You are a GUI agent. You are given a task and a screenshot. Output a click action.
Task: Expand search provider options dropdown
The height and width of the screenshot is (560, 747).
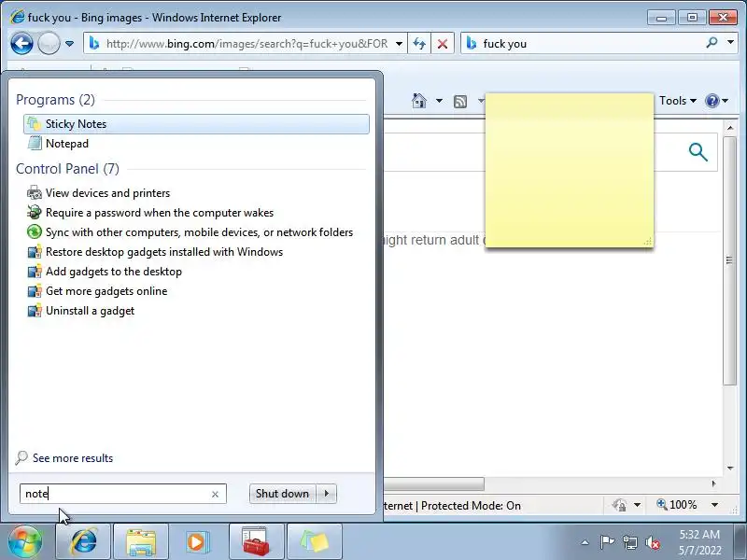coord(731,43)
